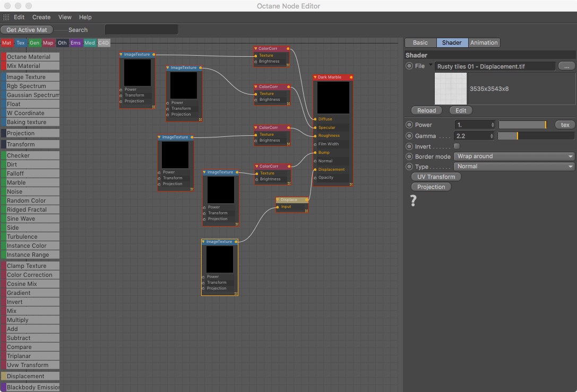Screen dimensions: 577x392
Task: Click the Film Width input port
Action: click(x=315, y=144)
